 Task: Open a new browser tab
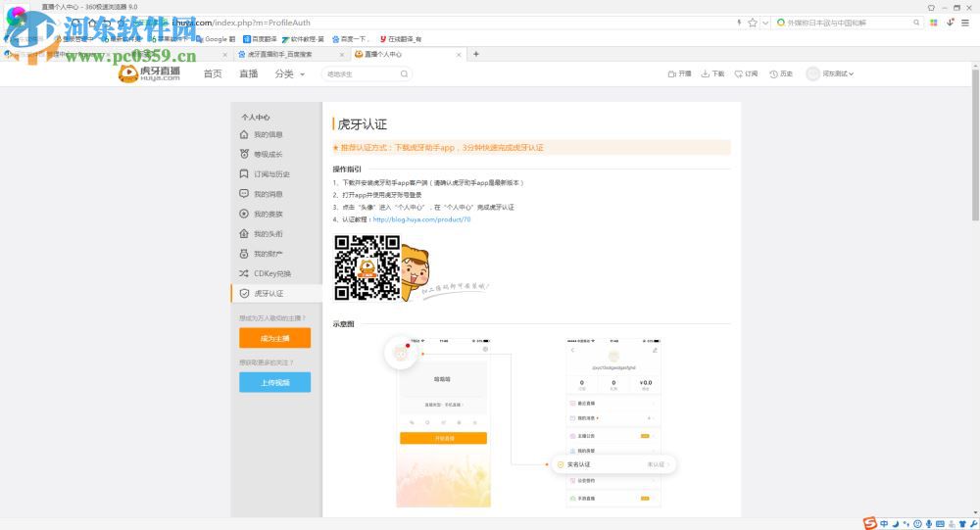tap(475, 55)
